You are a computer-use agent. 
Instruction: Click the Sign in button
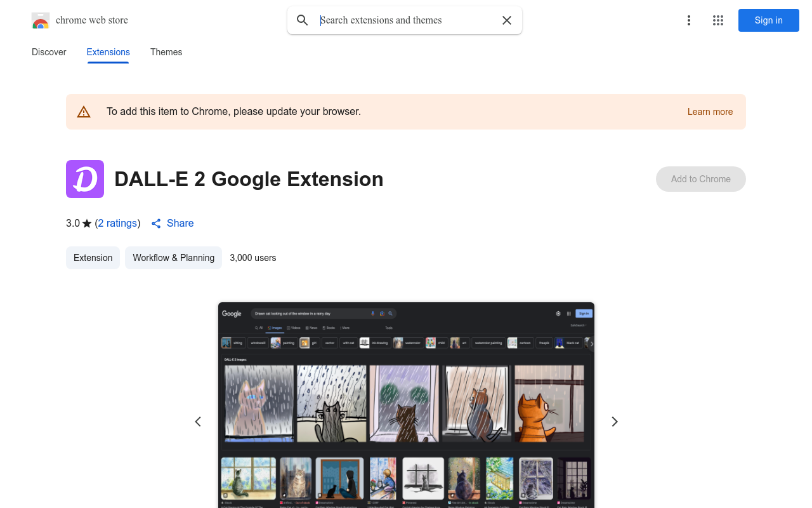769,20
